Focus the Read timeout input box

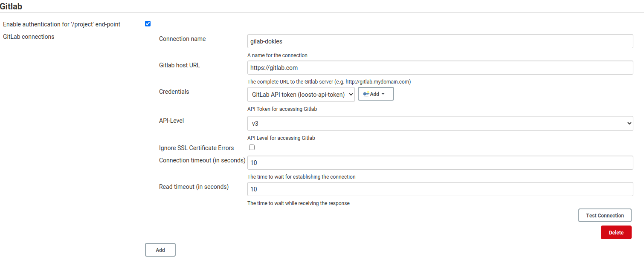click(440, 189)
